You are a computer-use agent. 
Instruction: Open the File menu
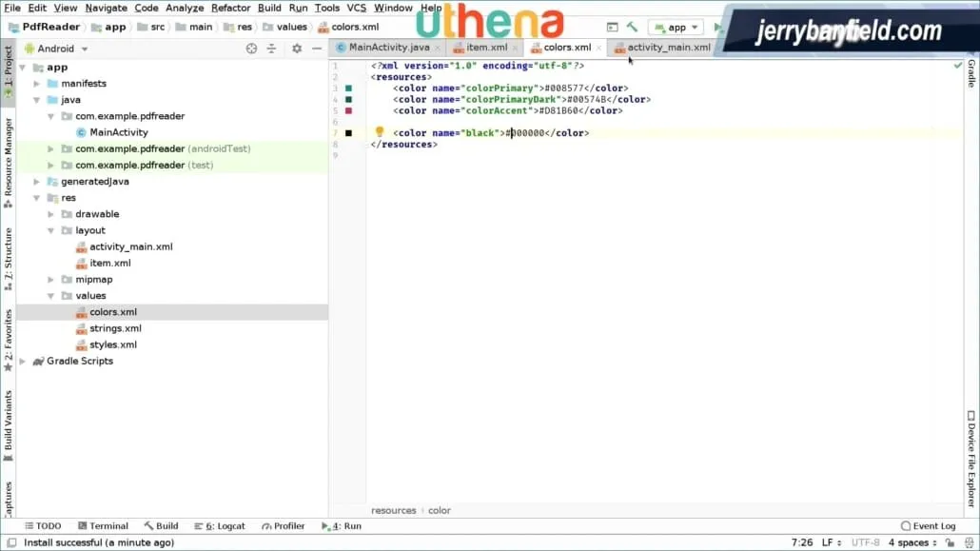[12, 9]
